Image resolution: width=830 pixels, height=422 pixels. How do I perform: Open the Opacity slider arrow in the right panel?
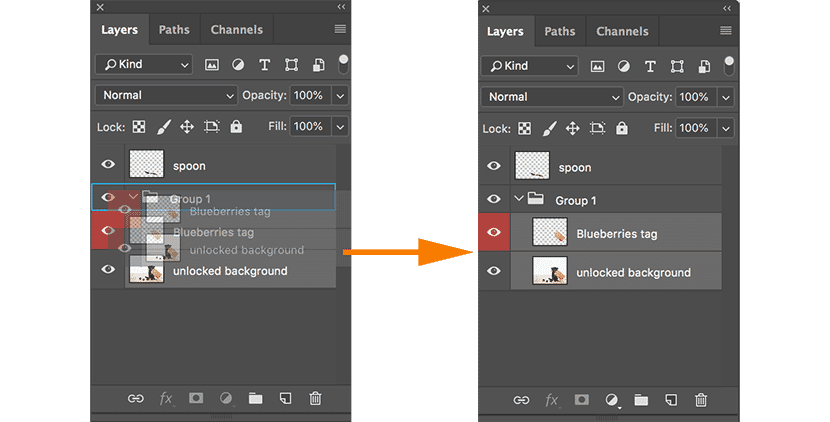pos(726,97)
